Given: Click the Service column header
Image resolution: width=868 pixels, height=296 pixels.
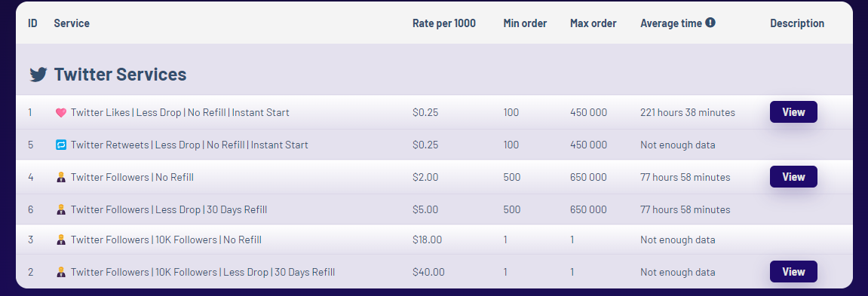Looking at the screenshot, I should pyautogui.click(x=72, y=23).
